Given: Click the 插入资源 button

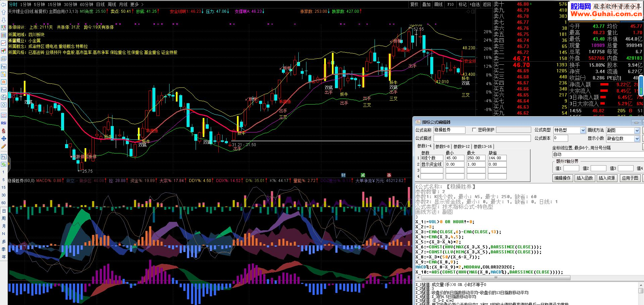Looking at the screenshot, I should coord(607,178).
